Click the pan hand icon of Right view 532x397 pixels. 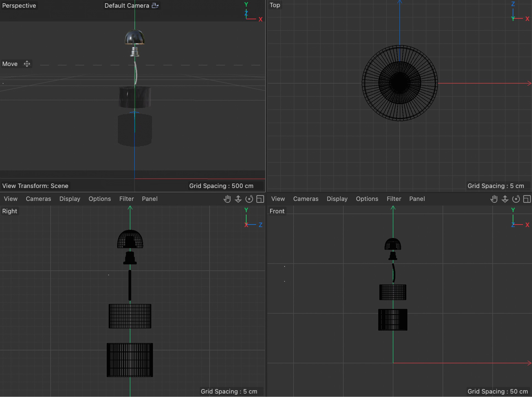point(227,199)
